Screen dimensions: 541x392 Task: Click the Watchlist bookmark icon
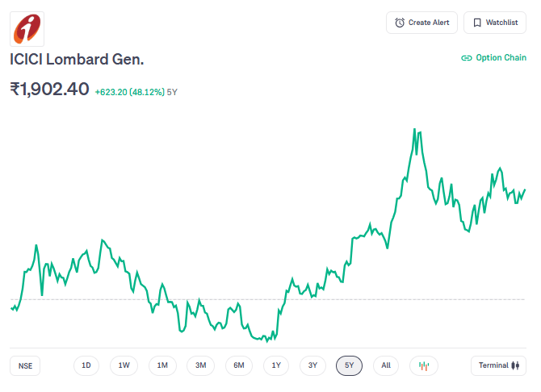(477, 23)
